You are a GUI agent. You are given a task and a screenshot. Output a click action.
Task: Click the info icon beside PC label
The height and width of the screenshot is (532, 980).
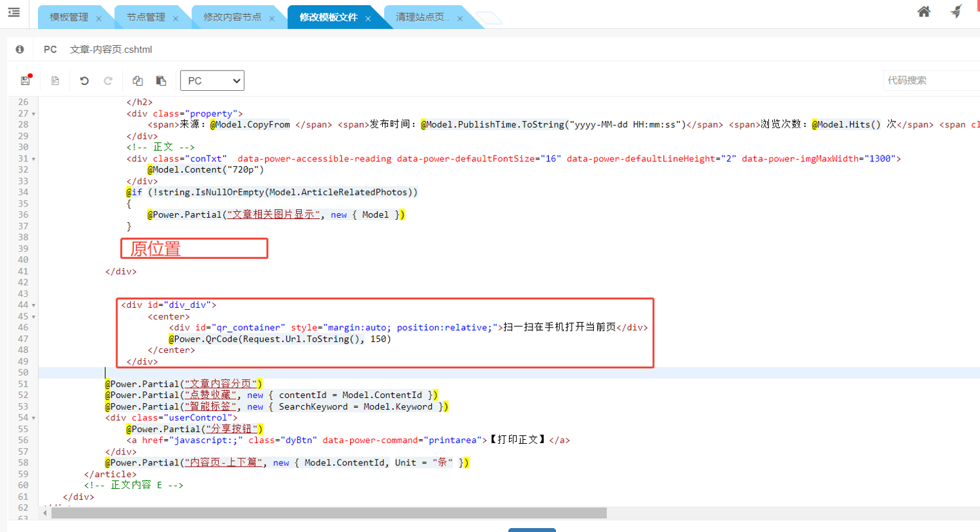click(20, 49)
